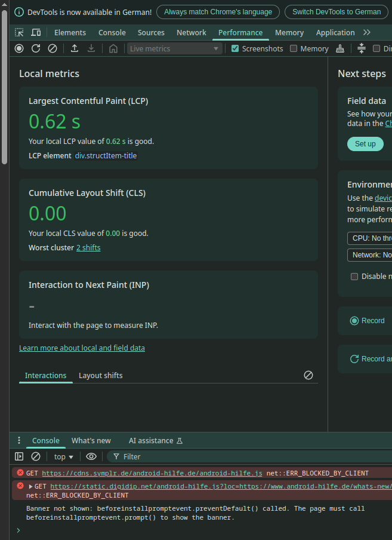Open the Live metrics dropdown
Image resolution: width=392 pixels, height=540 pixels.
tap(174, 48)
